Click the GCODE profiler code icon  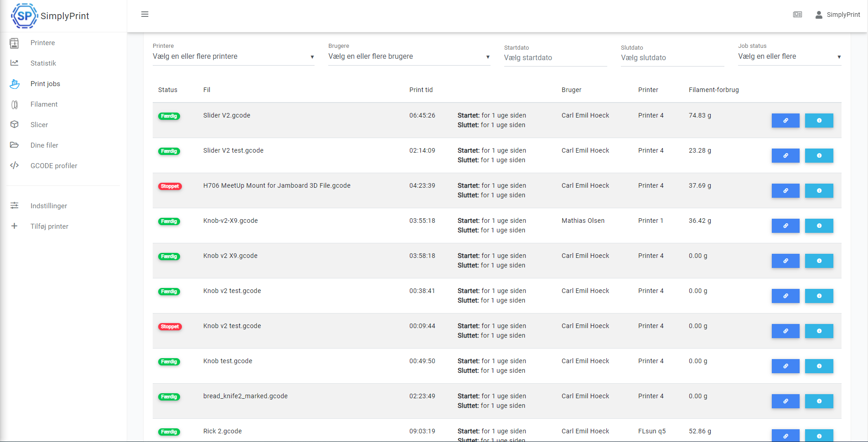click(x=15, y=165)
